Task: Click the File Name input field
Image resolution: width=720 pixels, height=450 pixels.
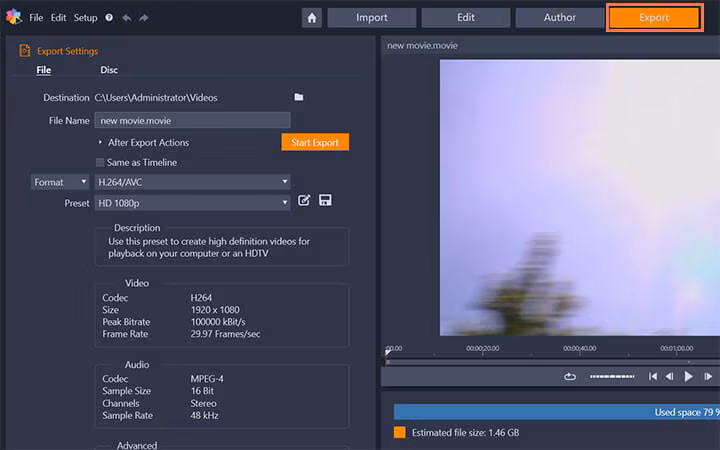Action: (192, 120)
